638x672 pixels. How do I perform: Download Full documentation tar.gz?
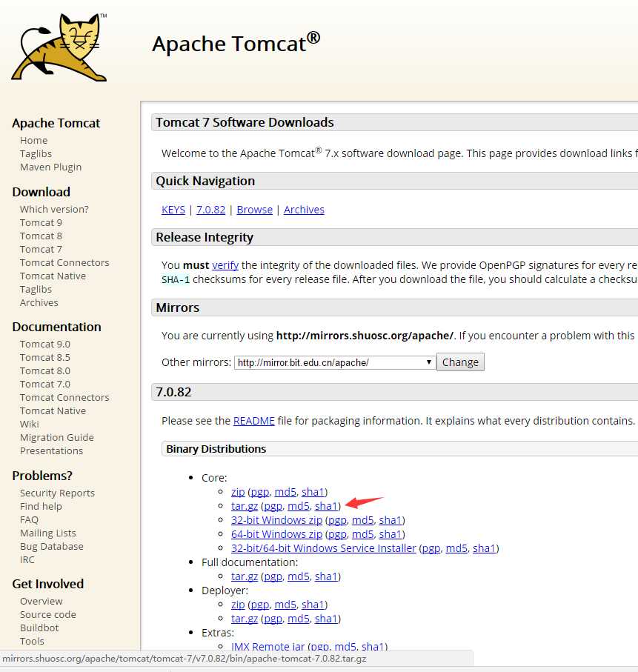pos(245,576)
